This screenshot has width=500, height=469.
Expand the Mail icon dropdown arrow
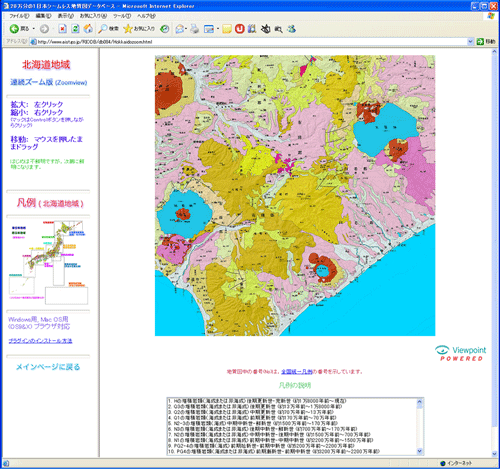point(186,29)
